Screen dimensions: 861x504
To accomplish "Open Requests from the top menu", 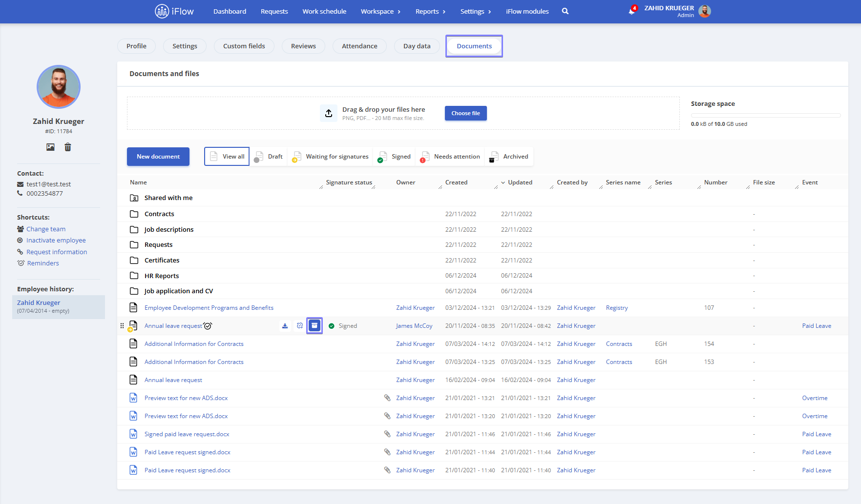I will (274, 11).
